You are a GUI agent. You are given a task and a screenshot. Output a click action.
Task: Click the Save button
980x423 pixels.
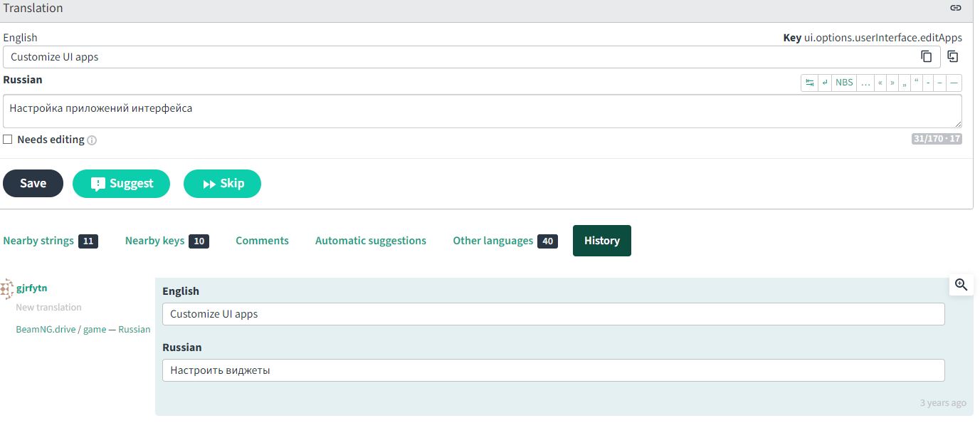click(33, 183)
